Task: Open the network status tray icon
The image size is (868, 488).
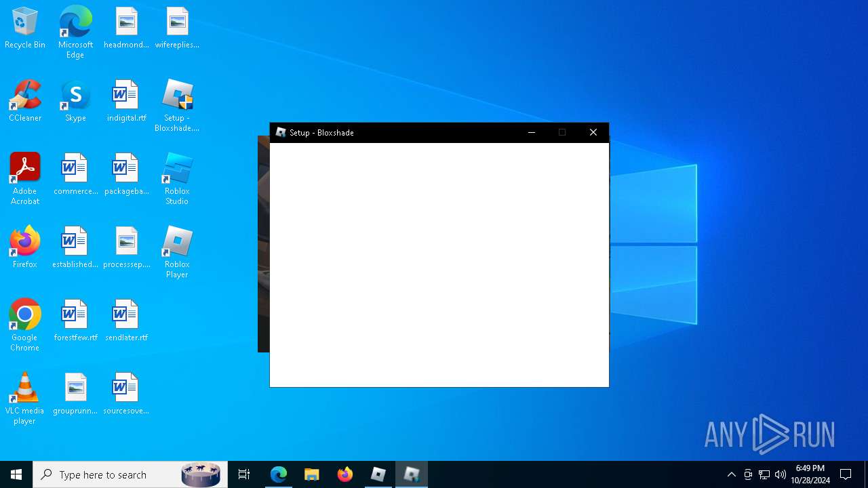Action: (764, 474)
